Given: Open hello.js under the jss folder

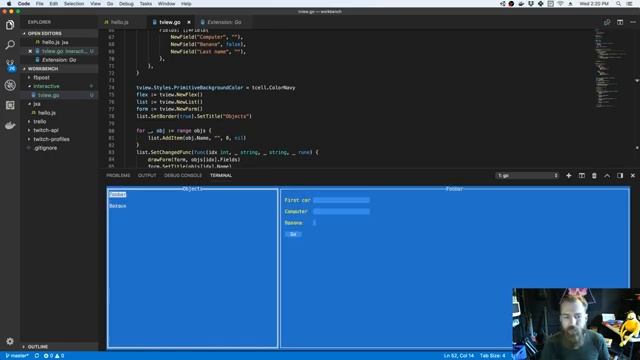Looking at the screenshot, I should [47, 113].
